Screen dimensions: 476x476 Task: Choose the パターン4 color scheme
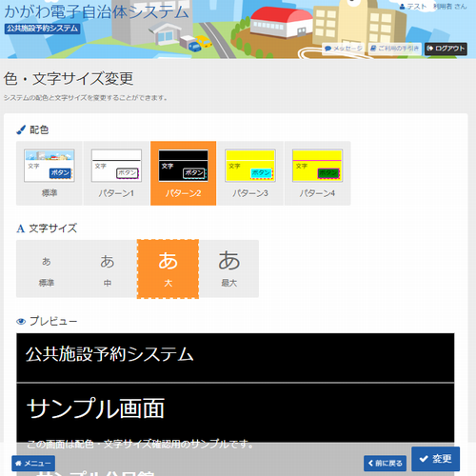pos(317,173)
